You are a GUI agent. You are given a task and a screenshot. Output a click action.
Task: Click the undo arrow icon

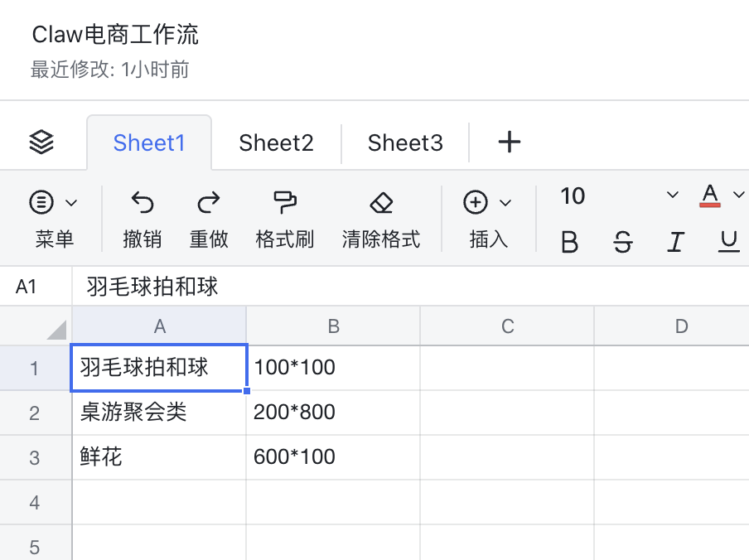143,202
